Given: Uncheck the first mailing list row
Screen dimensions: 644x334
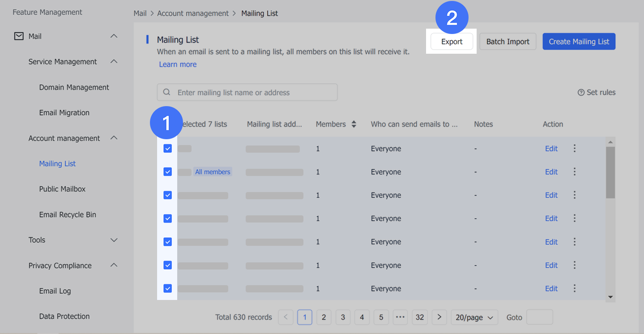Looking at the screenshot, I should tap(167, 148).
